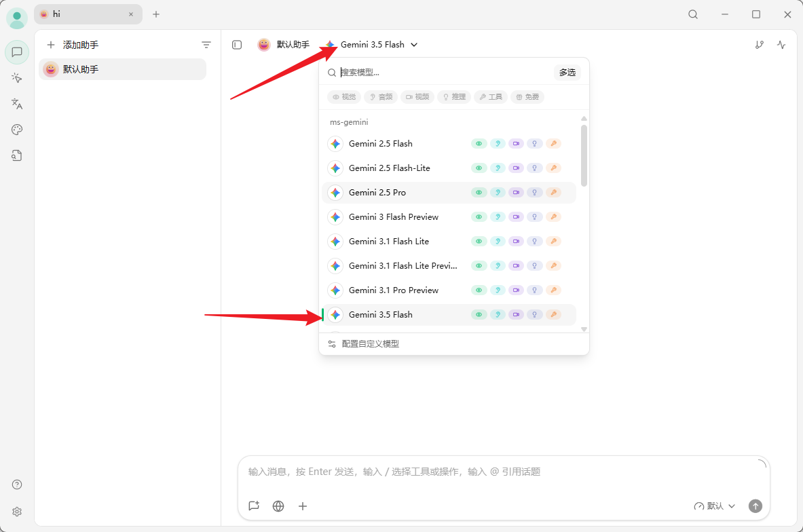Toggle the web search globe icon

pyautogui.click(x=278, y=506)
